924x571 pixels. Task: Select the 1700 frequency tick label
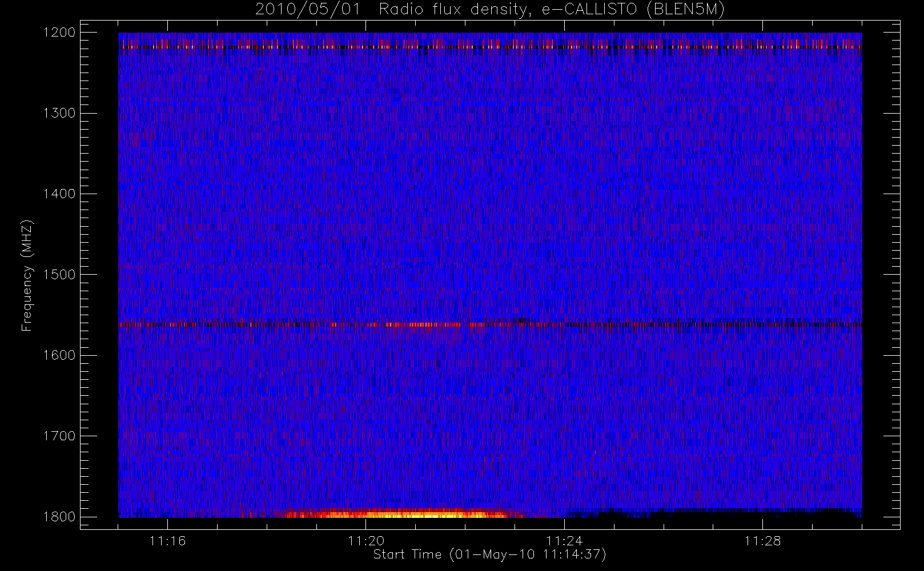coord(60,436)
